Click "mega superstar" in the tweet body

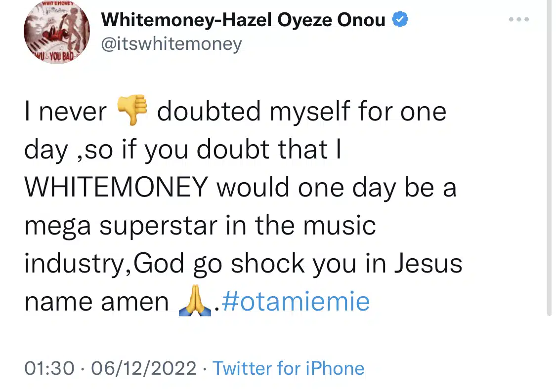tap(121, 226)
